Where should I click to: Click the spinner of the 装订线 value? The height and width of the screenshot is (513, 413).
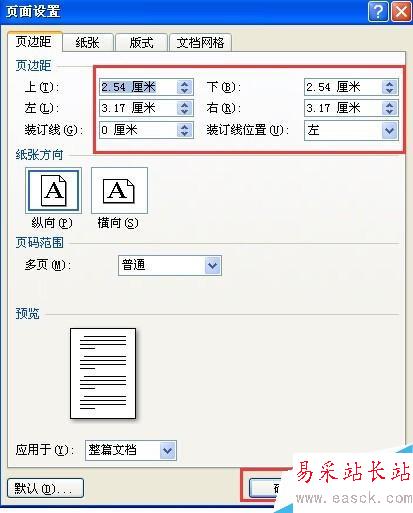[185, 130]
